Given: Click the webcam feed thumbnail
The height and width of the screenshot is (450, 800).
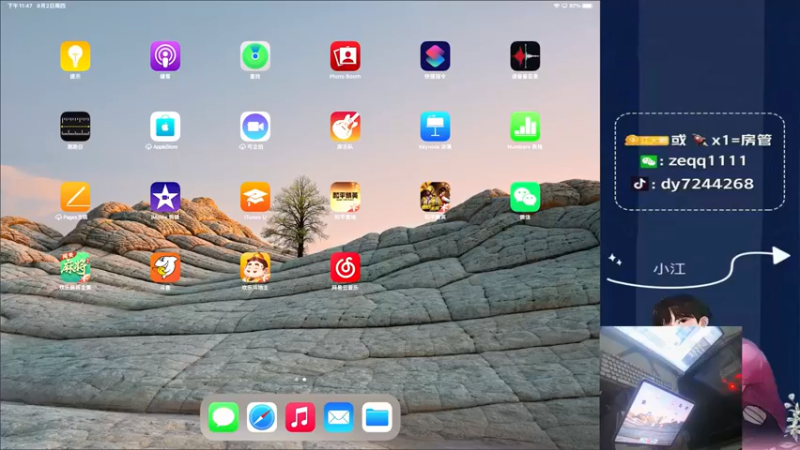Looking at the screenshot, I should tap(671, 388).
